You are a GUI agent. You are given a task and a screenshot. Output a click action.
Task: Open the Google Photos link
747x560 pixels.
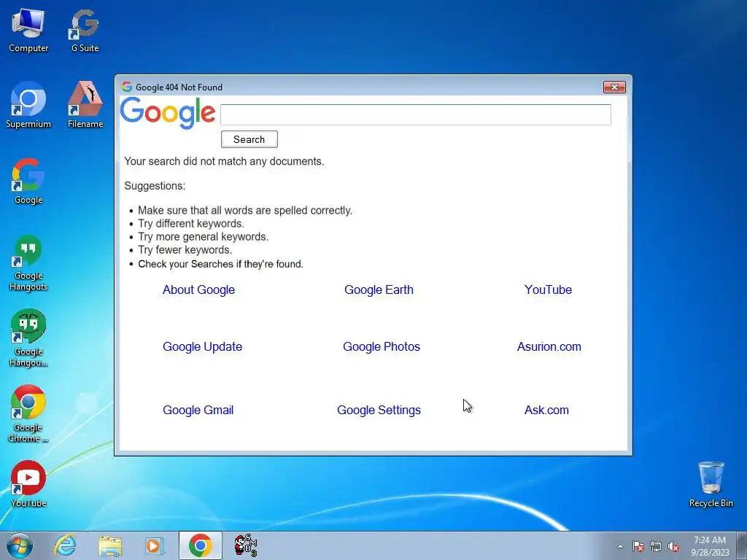tap(382, 346)
